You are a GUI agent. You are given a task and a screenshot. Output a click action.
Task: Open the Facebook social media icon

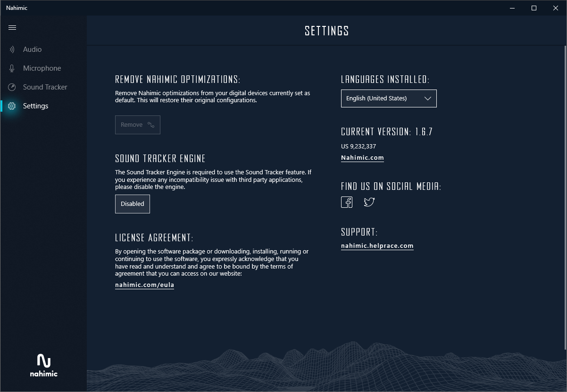pos(347,202)
